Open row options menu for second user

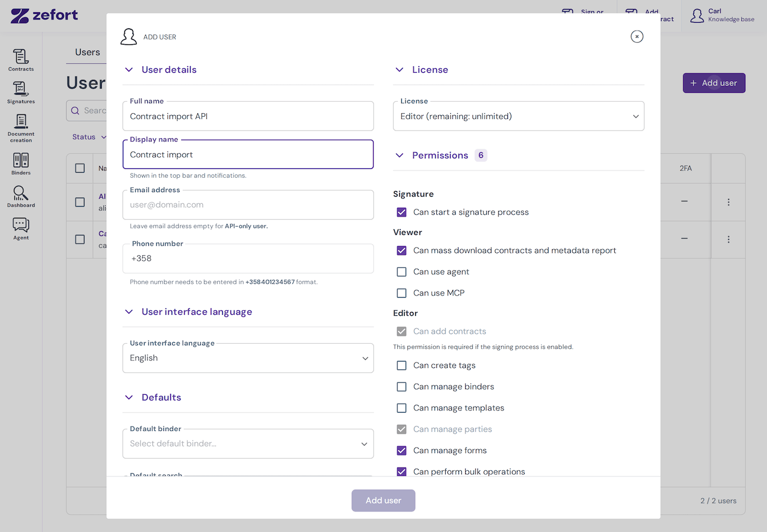[x=728, y=239]
